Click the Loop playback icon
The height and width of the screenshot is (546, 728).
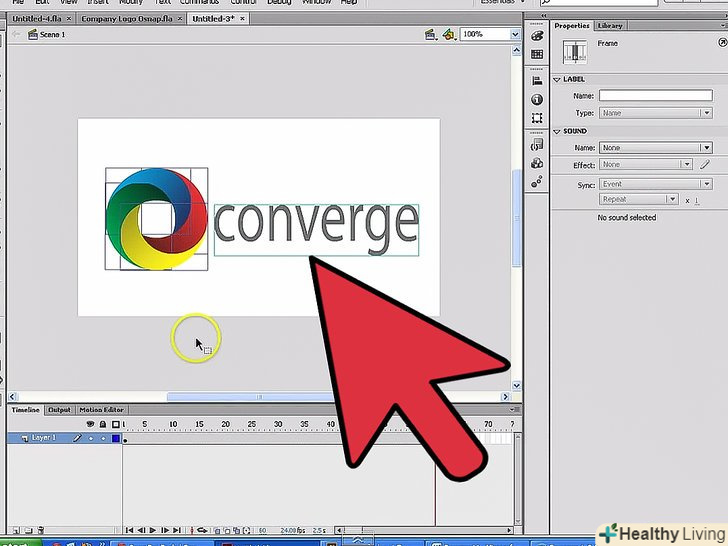tap(202, 530)
